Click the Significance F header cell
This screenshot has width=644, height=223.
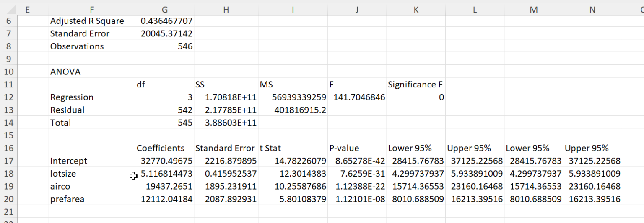(x=415, y=85)
